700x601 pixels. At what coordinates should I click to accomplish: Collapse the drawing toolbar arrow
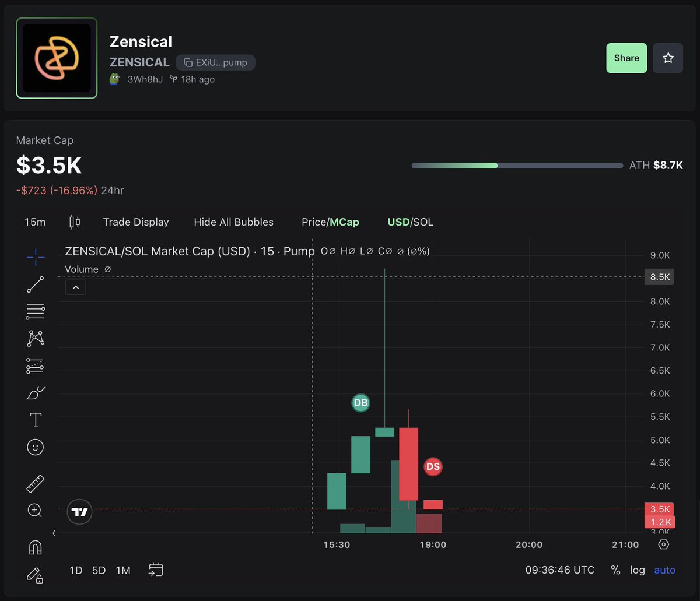(54, 533)
